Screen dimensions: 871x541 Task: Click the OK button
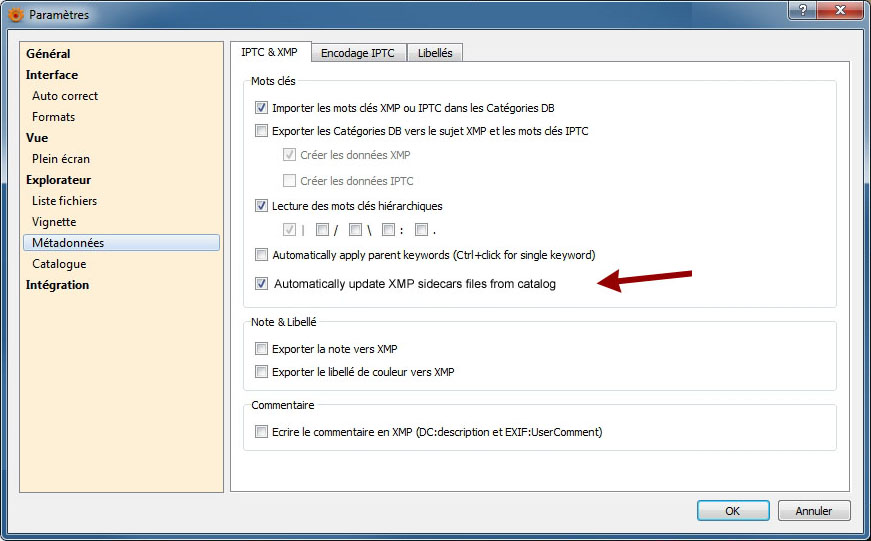733,510
